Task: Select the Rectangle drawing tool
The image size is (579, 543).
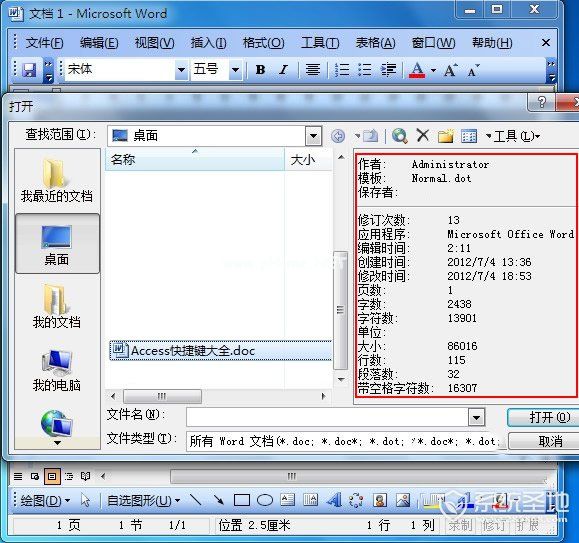Action: pos(242,501)
